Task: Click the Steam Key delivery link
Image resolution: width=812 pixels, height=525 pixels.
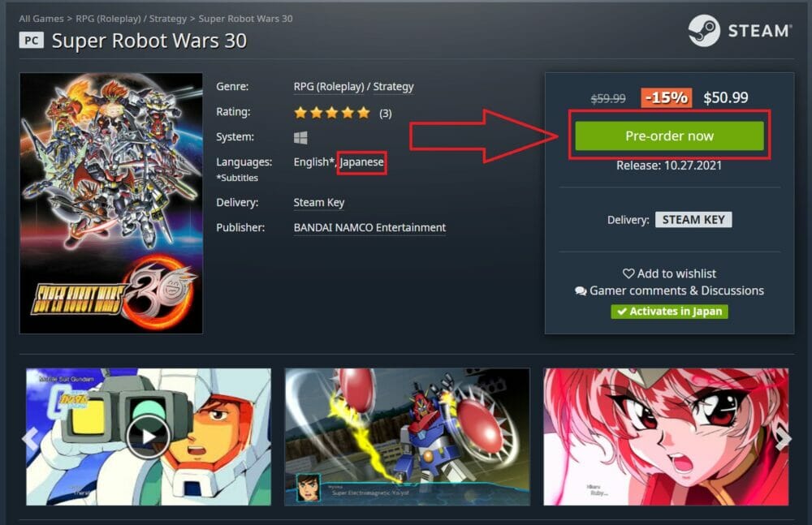Action: [x=319, y=202]
